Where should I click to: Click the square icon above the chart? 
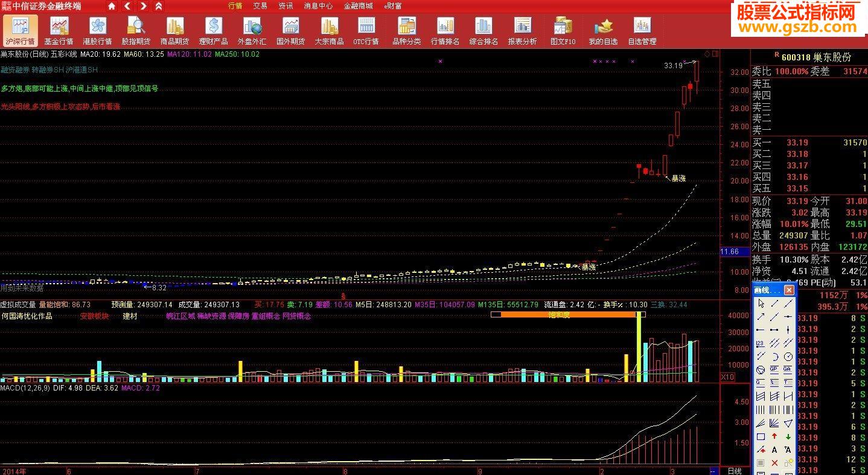pyautogui.click(x=715, y=54)
